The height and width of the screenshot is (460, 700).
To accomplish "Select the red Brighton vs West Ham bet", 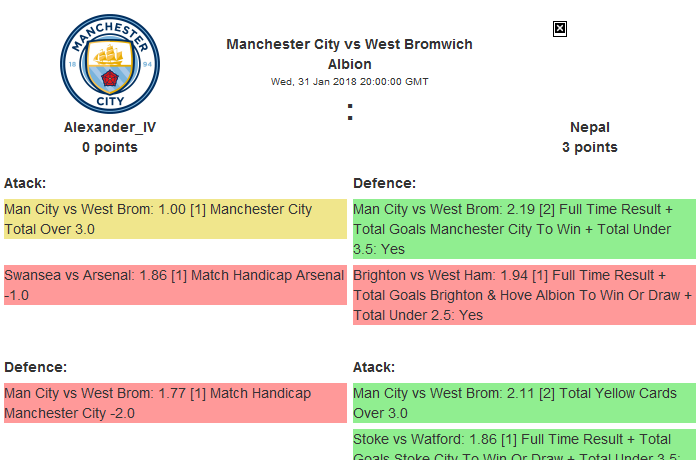I will (x=523, y=295).
